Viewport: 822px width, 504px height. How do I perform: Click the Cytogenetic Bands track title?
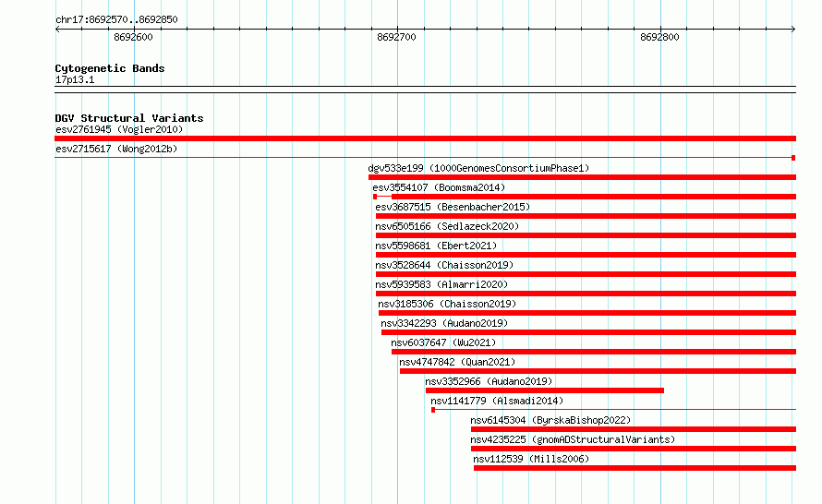tap(110, 68)
